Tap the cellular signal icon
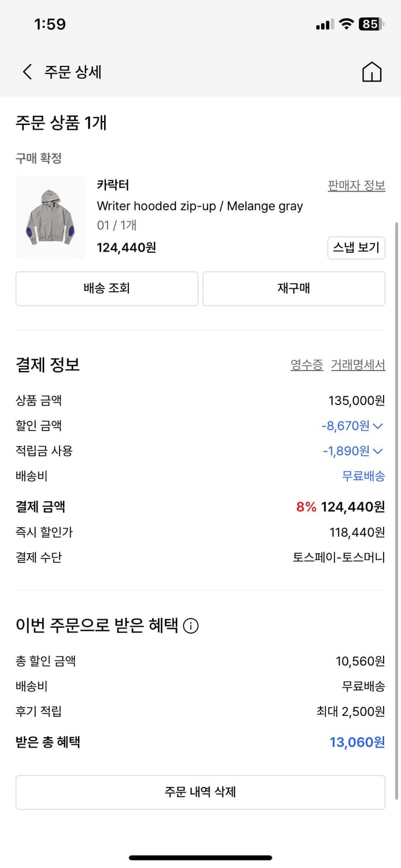This screenshot has height=868, width=401. 324,24
